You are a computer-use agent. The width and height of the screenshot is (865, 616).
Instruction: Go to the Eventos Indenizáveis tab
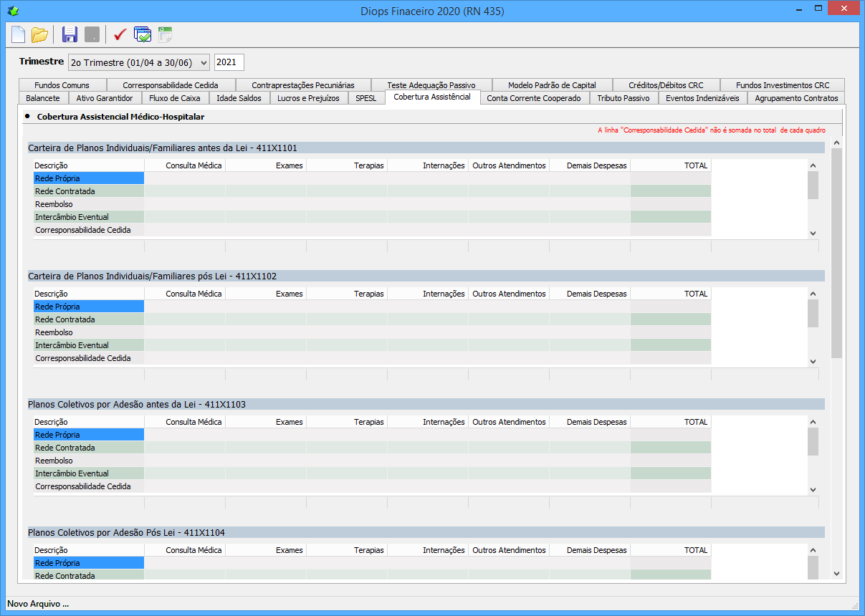tap(702, 98)
